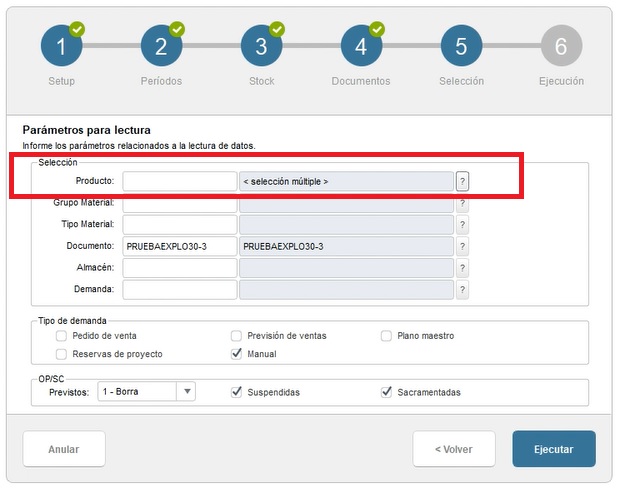The height and width of the screenshot is (489, 620).
Task: Select step 5 Selección circle
Action: point(461,45)
